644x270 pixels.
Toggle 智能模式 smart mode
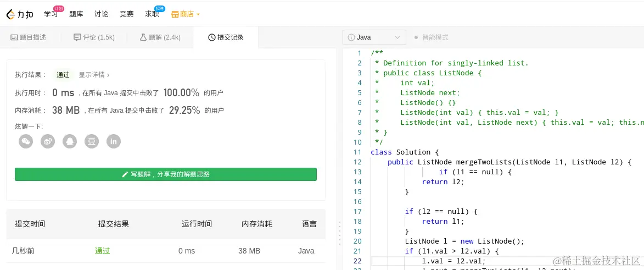pyautogui.click(x=431, y=37)
